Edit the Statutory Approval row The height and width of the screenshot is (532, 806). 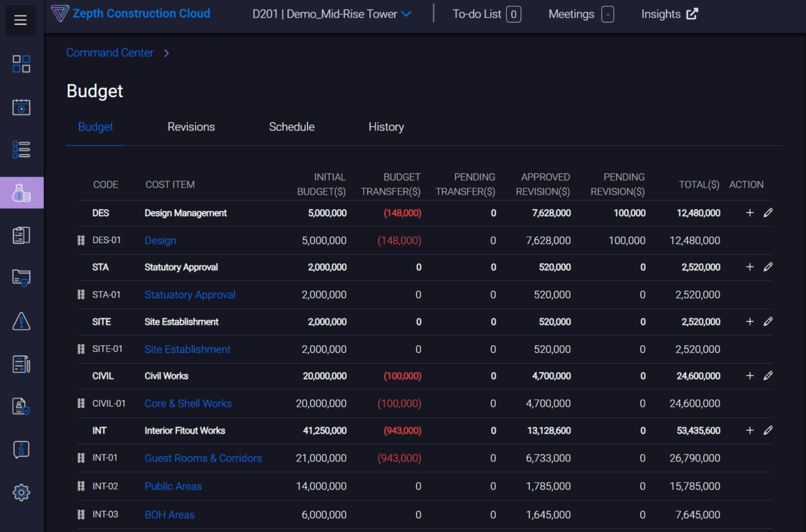(768, 267)
